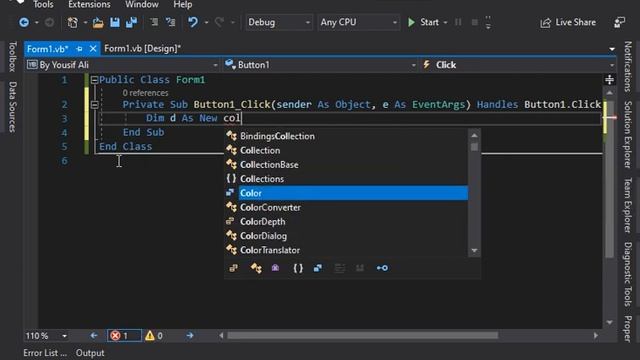The image size is (640, 360).
Task: Close the Form1.vb tab
Action: pyautogui.click(x=93, y=49)
